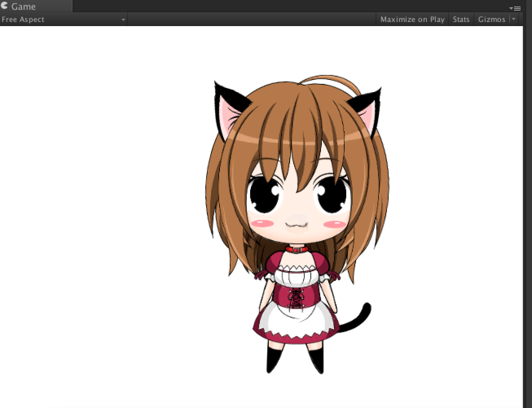The image size is (532, 408).
Task: Expand the Gizmos dropdown arrow
Action: click(513, 19)
